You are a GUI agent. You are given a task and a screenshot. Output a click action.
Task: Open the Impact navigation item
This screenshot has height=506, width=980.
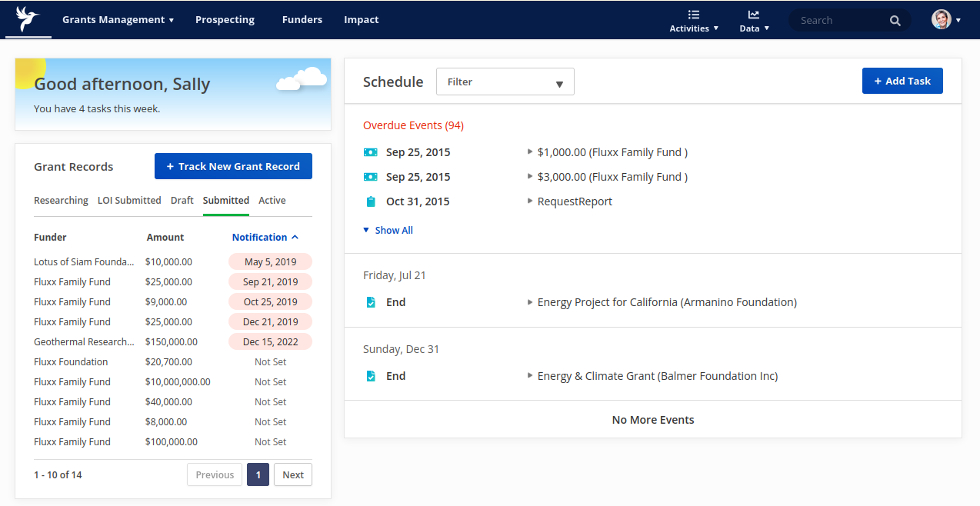(362, 20)
